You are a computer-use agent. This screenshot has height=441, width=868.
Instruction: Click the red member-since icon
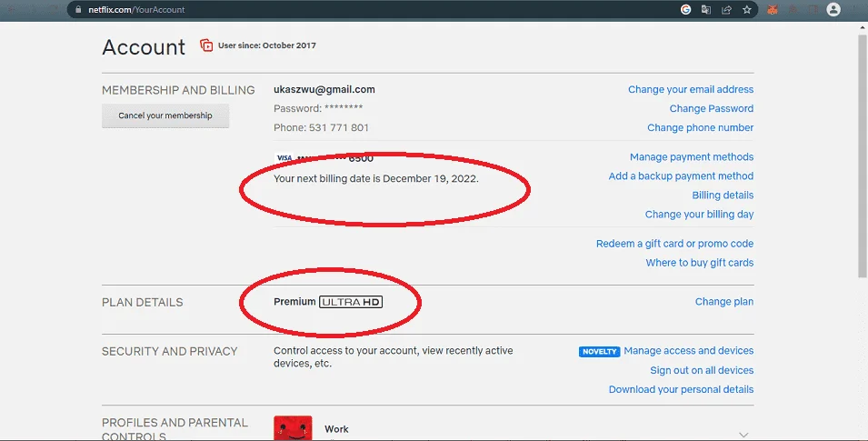(x=206, y=45)
